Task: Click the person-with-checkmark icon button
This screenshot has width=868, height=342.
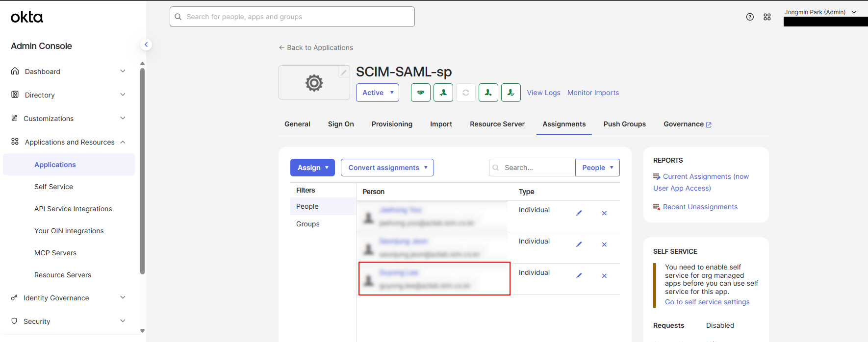Action: (511, 93)
